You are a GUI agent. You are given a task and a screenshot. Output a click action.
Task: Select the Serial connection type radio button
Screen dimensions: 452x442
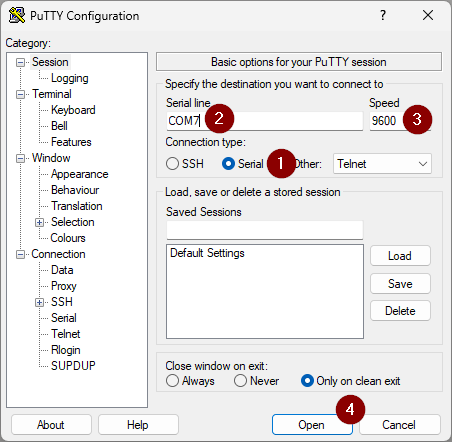(228, 164)
